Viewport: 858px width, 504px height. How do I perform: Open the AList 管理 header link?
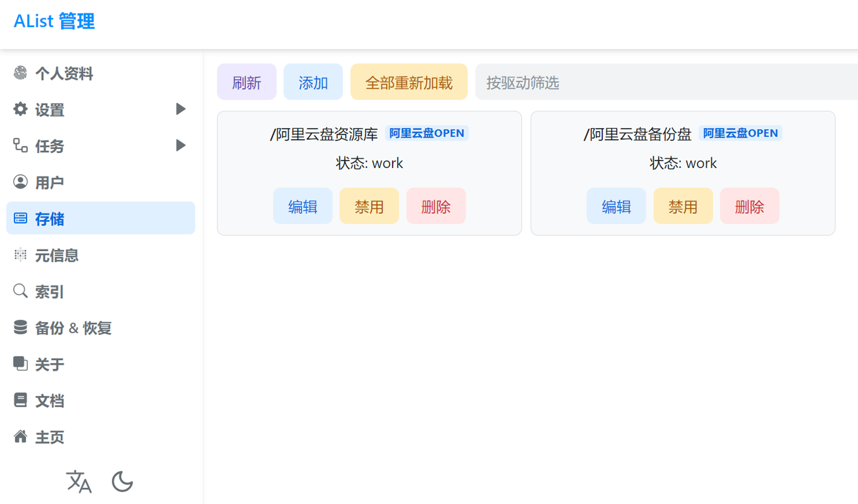point(53,21)
